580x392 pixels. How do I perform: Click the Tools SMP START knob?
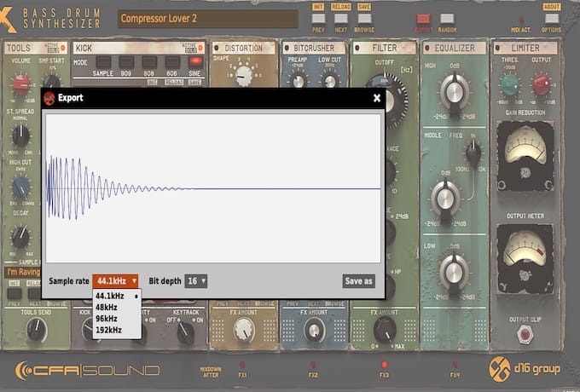pos(52,81)
